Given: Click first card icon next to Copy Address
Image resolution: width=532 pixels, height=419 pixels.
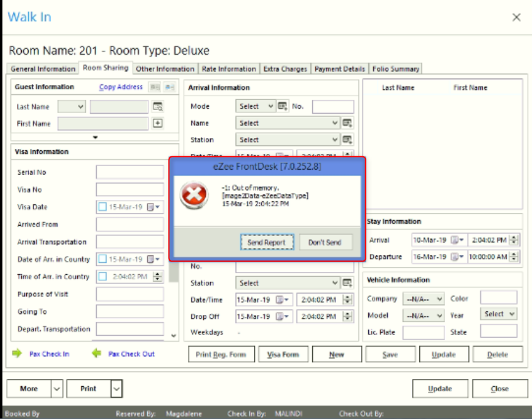Looking at the screenshot, I should pyautogui.click(x=155, y=87).
